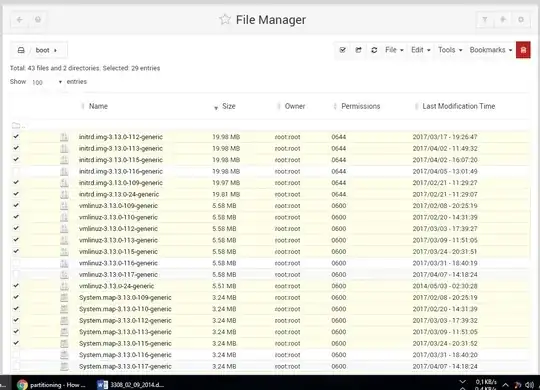This screenshot has height=390, width=540.
Task: Check initrd.img-3.13.0-116-generic checkbox
Action: [x=16, y=171]
